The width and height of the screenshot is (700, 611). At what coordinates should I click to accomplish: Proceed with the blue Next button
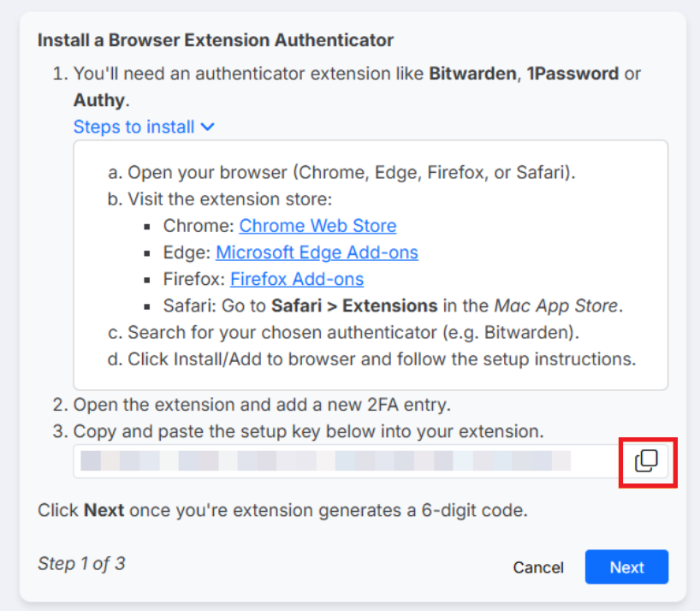click(x=626, y=567)
